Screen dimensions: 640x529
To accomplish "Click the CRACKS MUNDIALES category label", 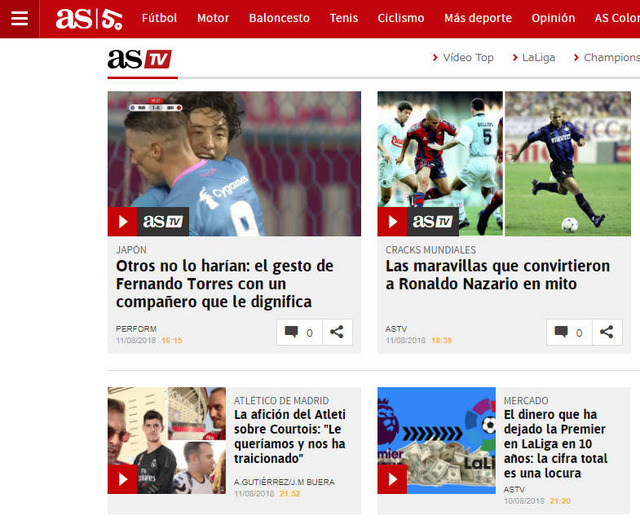I will (431, 250).
